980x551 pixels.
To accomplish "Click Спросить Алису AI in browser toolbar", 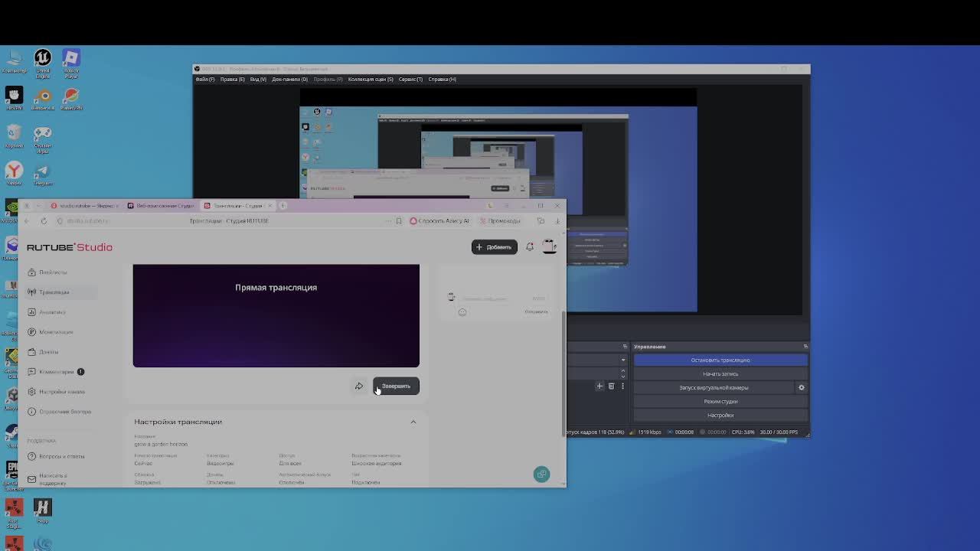I will 439,221.
